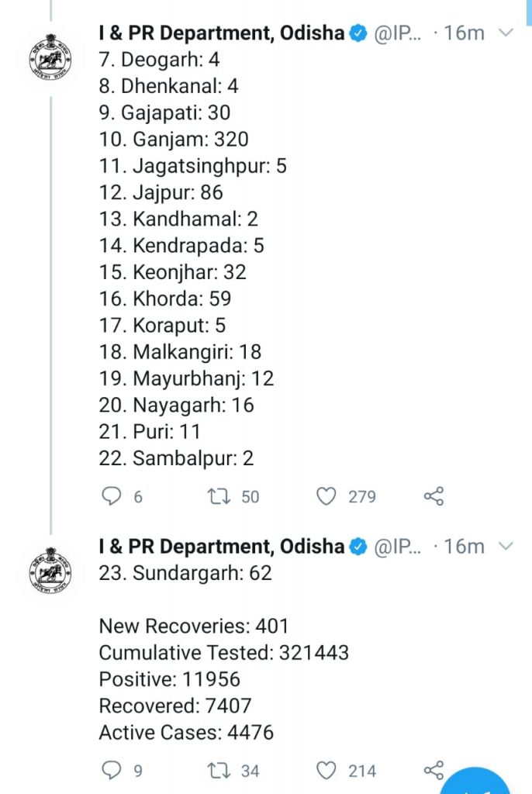Share the district list tweet

[x=434, y=496]
